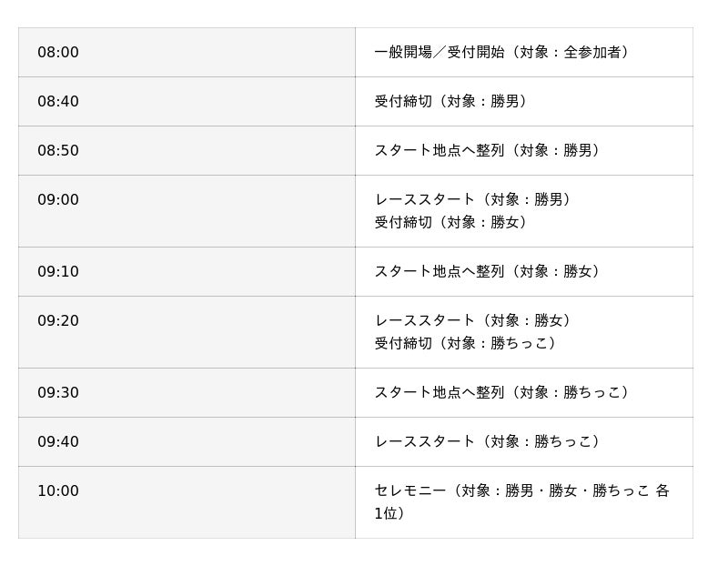The height and width of the screenshot is (566, 728).
Task: Click レーススタート（対象：勝女）line
Action: point(475,321)
